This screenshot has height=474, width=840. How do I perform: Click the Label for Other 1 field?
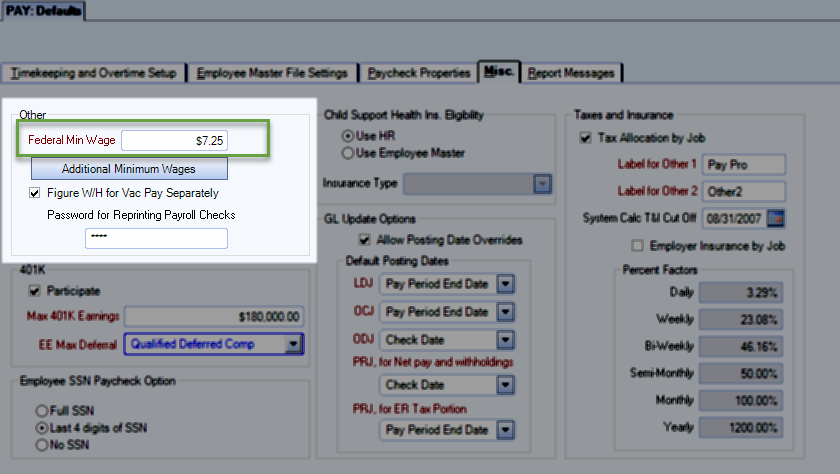tap(743, 164)
